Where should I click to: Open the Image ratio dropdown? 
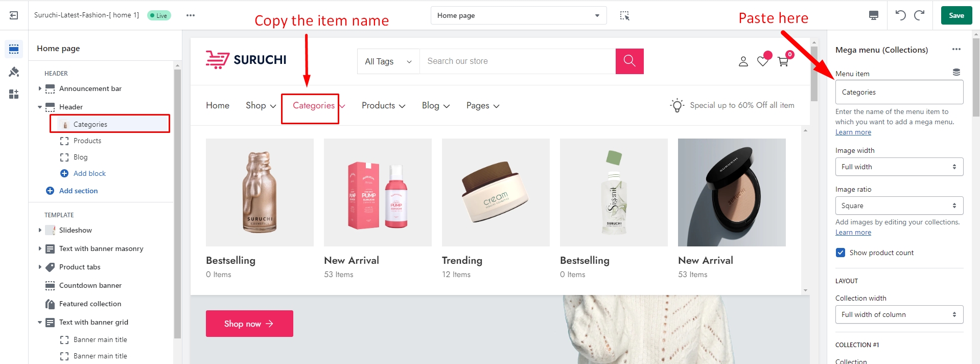(x=899, y=206)
